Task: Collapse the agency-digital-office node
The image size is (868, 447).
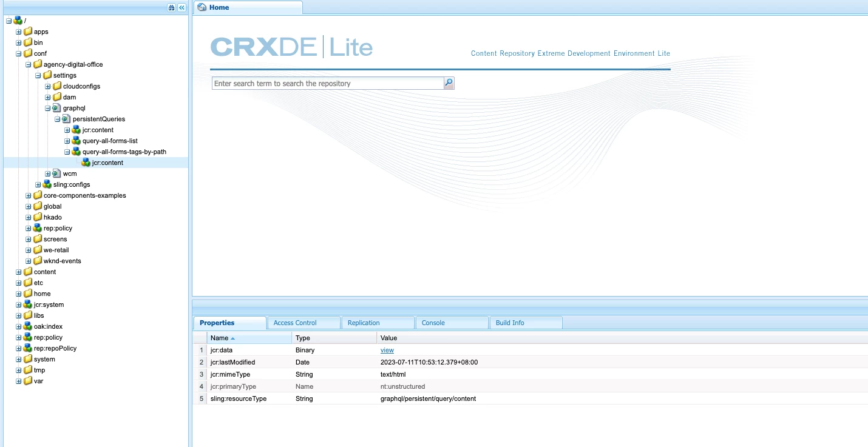Action: coord(29,65)
